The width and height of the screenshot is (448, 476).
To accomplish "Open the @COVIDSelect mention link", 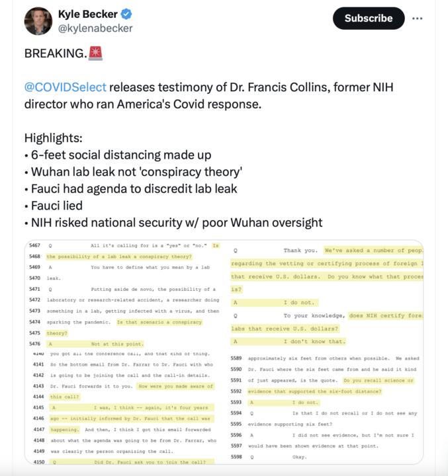I will click(x=65, y=88).
